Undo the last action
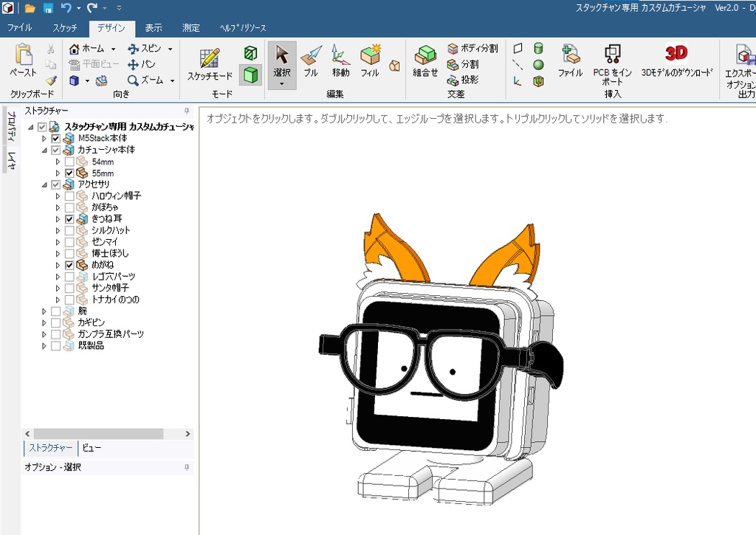Viewport: 756px width, 535px height. point(66,7)
